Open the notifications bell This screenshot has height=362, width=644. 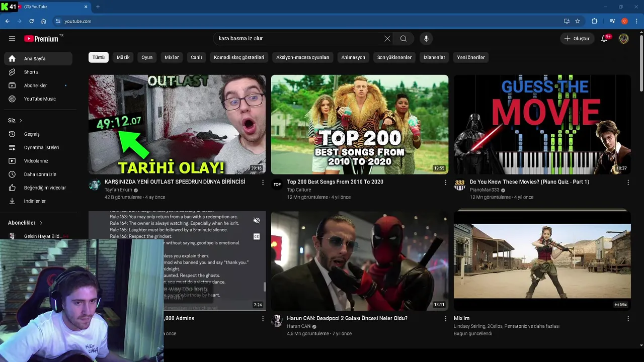coord(604,39)
